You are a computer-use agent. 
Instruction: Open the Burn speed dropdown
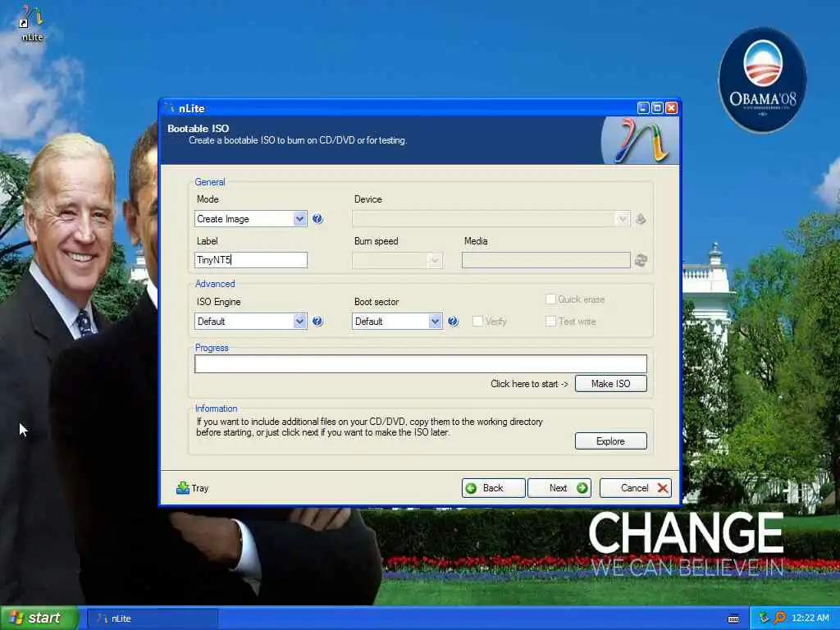click(397, 260)
